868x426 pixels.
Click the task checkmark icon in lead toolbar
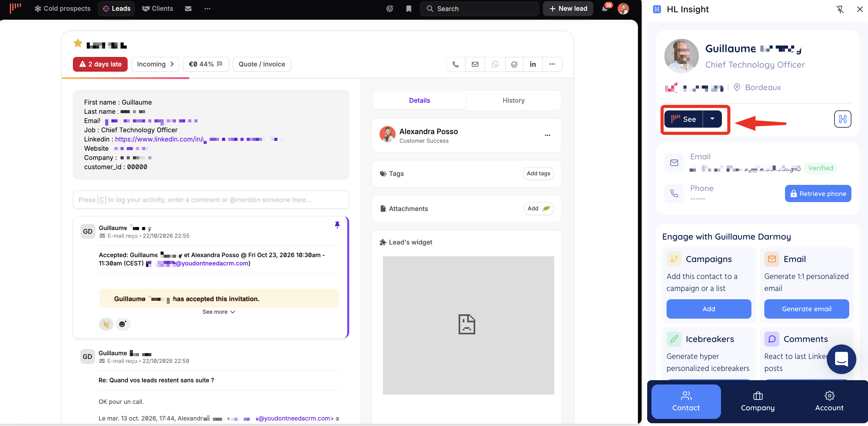tap(514, 64)
